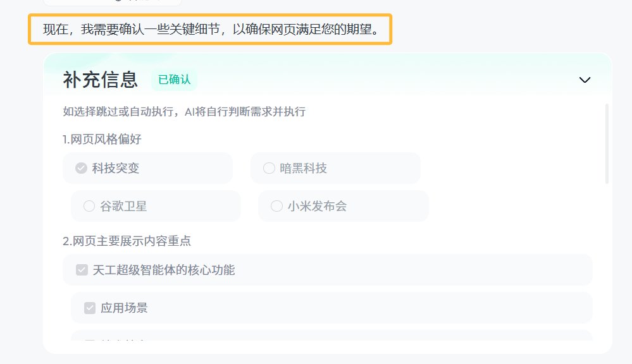Click the 应用场景 option label text
This screenshot has height=364, width=632.
click(125, 308)
